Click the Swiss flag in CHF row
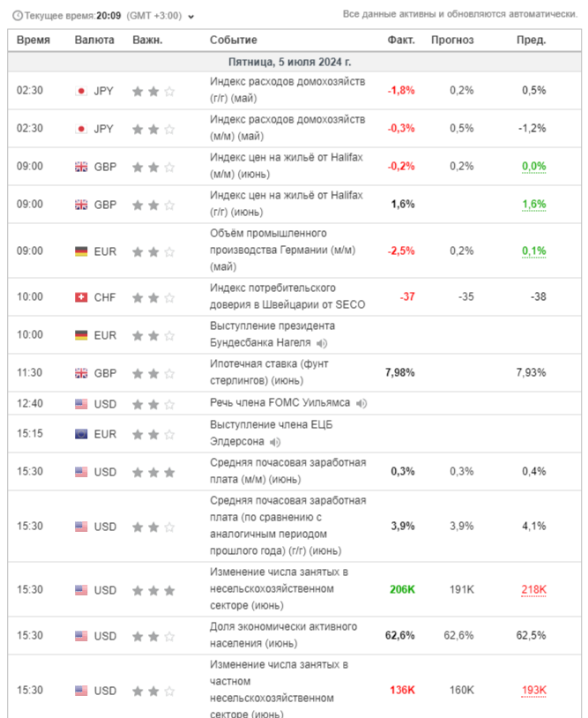This screenshot has width=588, height=718. [x=81, y=297]
